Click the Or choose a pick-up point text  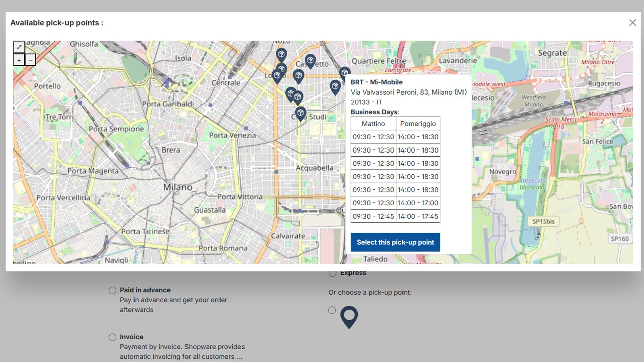(x=370, y=292)
